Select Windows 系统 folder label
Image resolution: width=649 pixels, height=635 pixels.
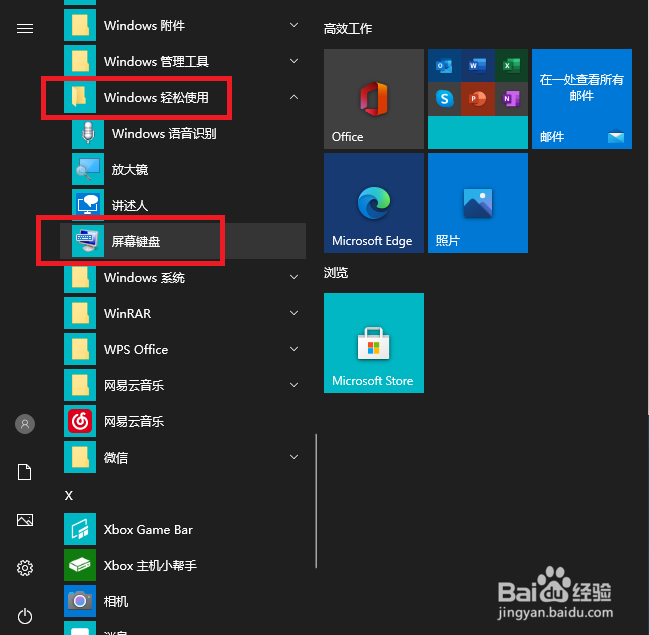[x=144, y=277]
